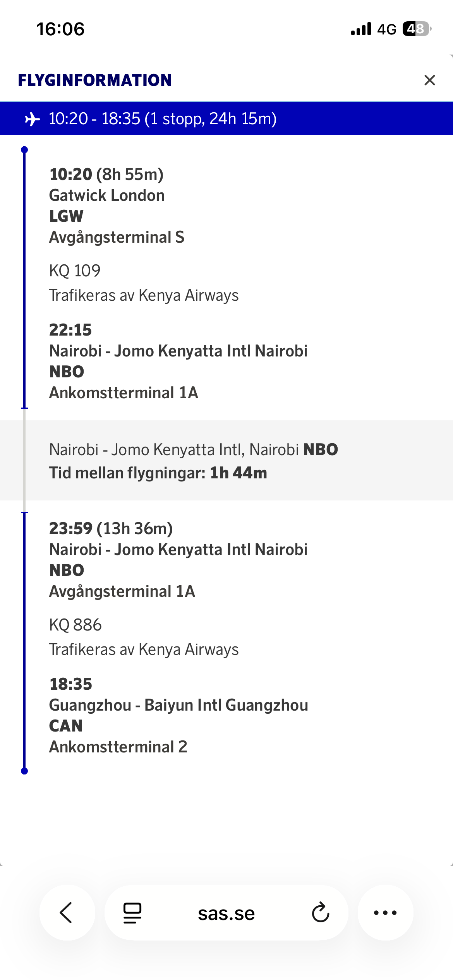Tap the sas.se address field
This screenshot has width=453, height=980.
tap(226, 913)
